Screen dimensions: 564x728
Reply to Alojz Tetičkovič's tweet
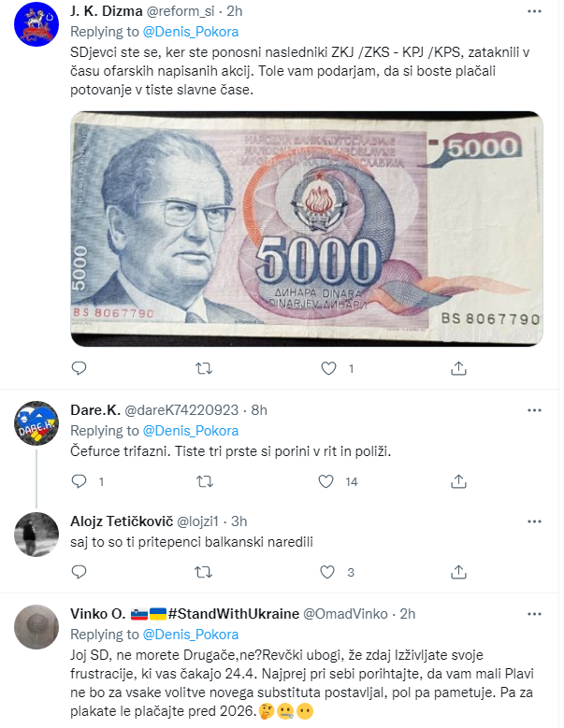pyautogui.click(x=79, y=572)
